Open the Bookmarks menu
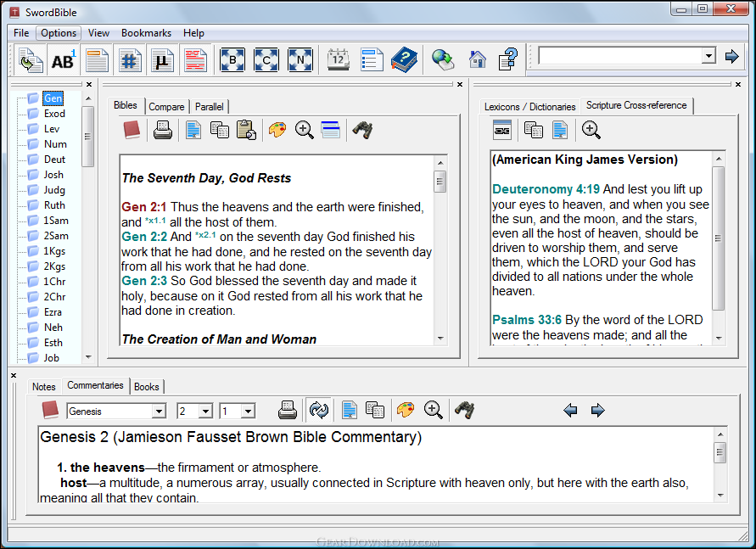The width and height of the screenshot is (756, 549). click(x=146, y=33)
